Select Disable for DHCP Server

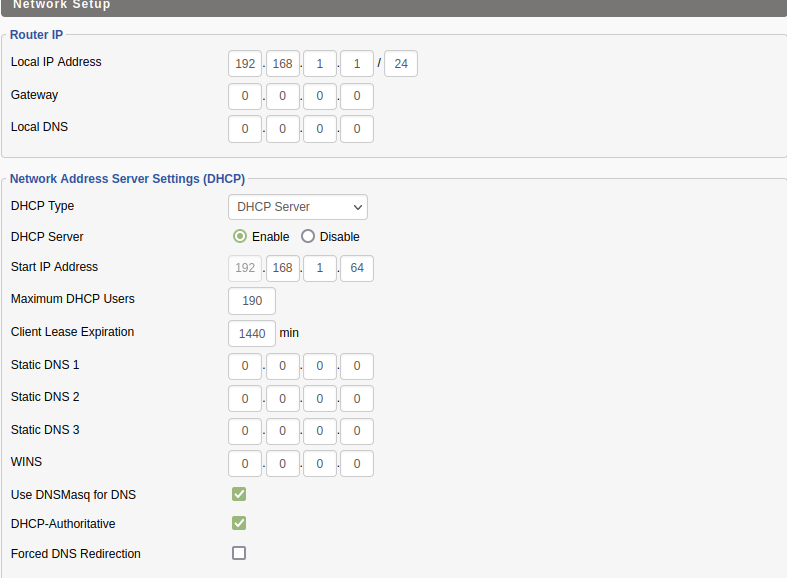click(x=308, y=237)
